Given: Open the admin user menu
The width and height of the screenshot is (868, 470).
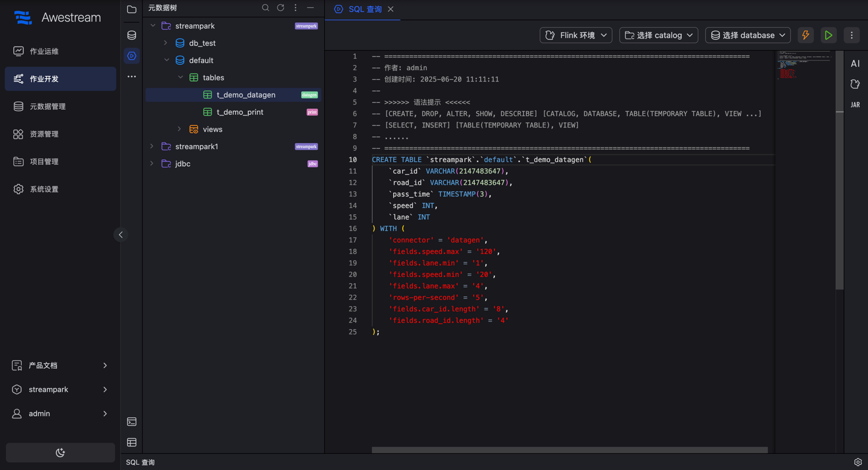Looking at the screenshot, I should [60, 414].
